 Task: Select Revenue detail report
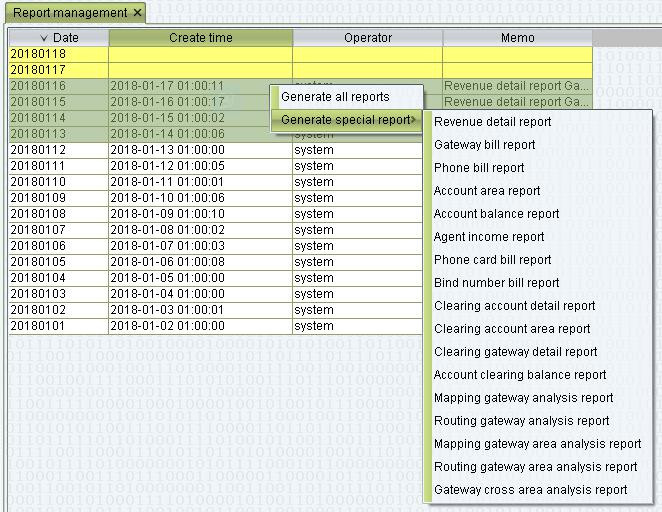tap(492, 122)
